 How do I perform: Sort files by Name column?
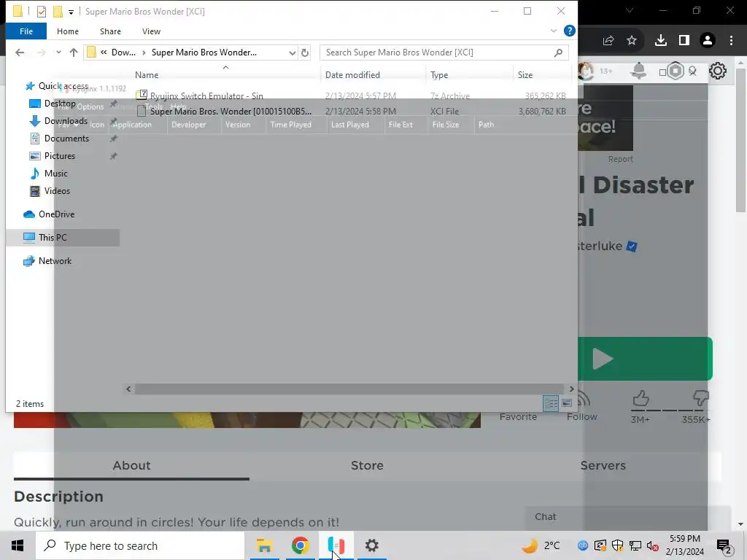click(147, 75)
